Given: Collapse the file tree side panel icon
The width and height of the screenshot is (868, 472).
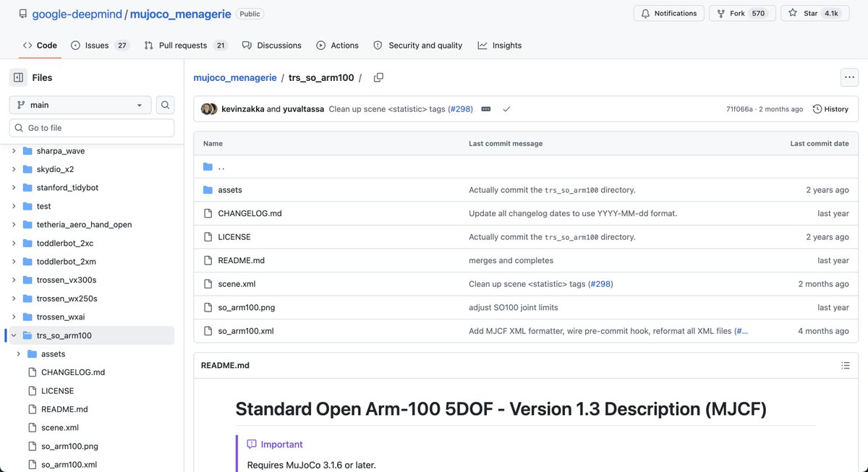Looking at the screenshot, I should click(x=19, y=77).
